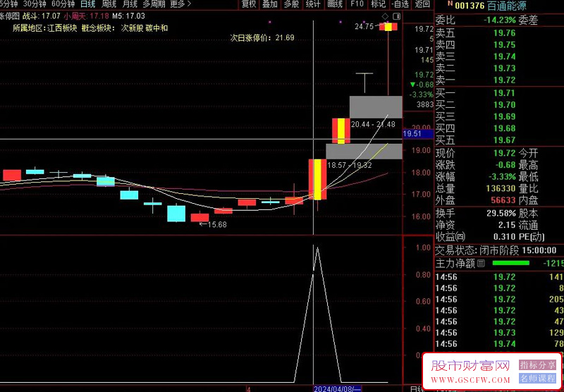Click the 14:56 trade row at 19.74

click(x=499, y=344)
